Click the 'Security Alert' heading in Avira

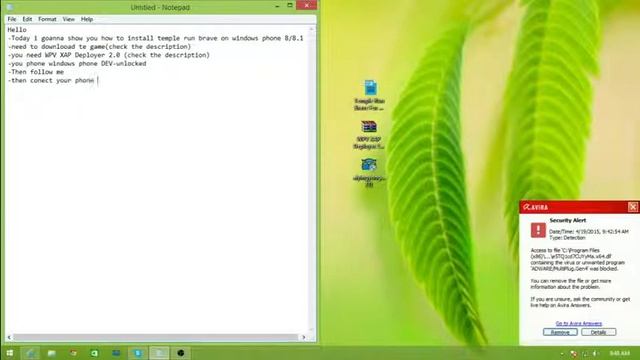point(568,220)
